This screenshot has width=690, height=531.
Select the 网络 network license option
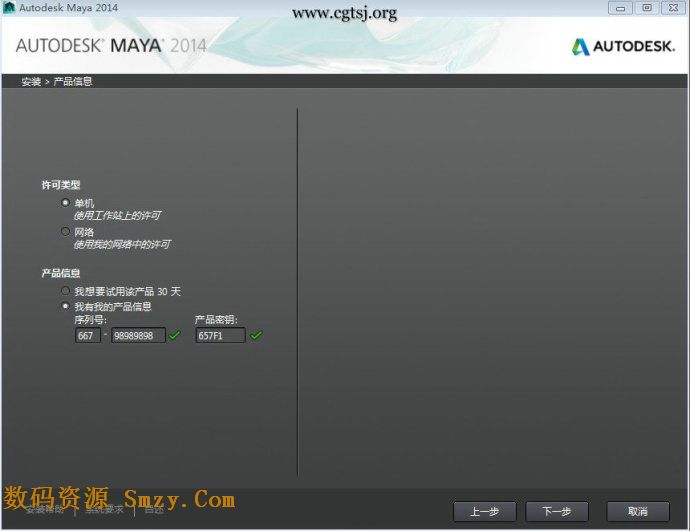65,231
